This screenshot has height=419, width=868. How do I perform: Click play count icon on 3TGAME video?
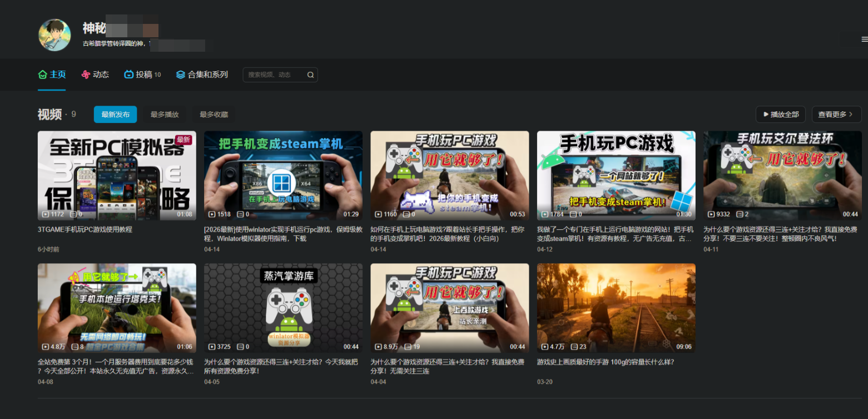pos(45,214)
